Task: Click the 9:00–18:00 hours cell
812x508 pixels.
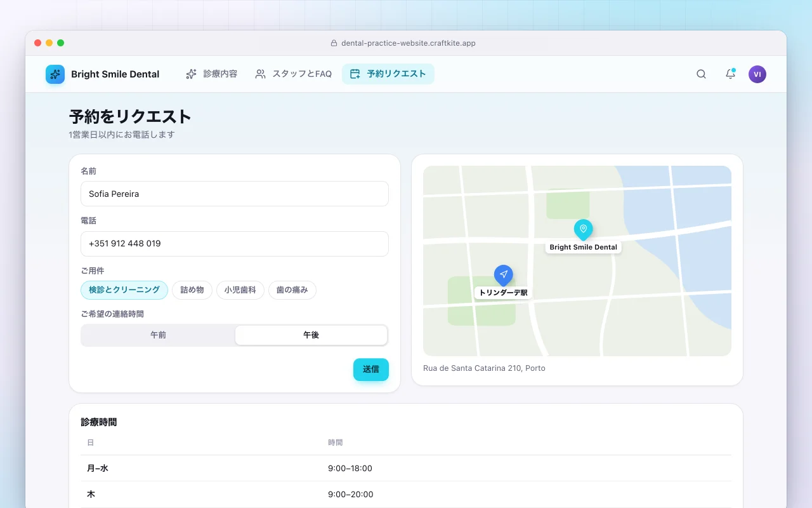Action: tap(350, 469)
